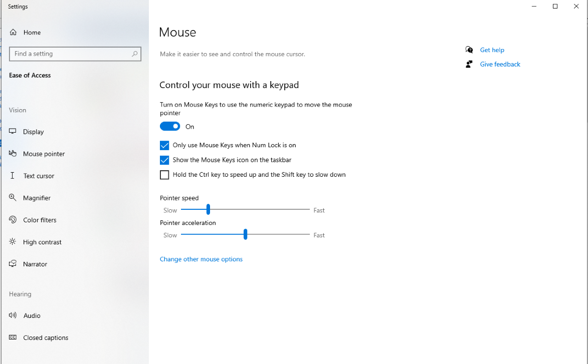Click the Pointer speed slider handle
This screenshot has height=364, width=588.
[x=208, y=210]
